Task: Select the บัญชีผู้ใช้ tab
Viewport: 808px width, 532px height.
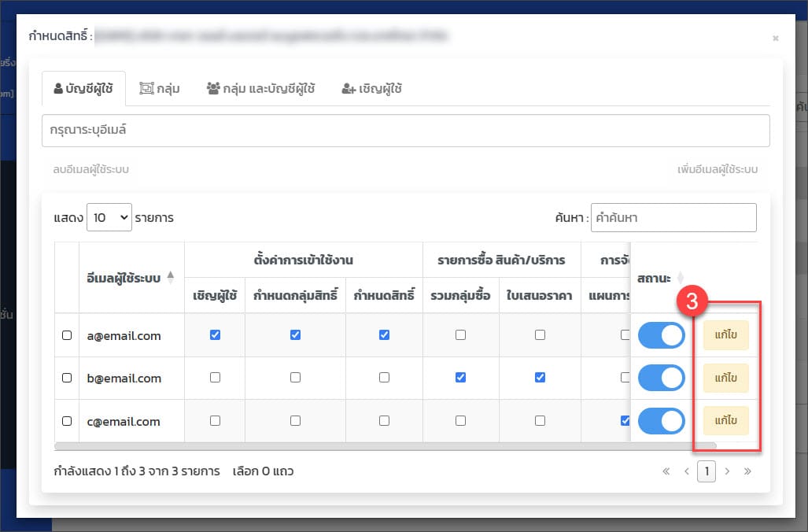Action: (x=83, y=89)
